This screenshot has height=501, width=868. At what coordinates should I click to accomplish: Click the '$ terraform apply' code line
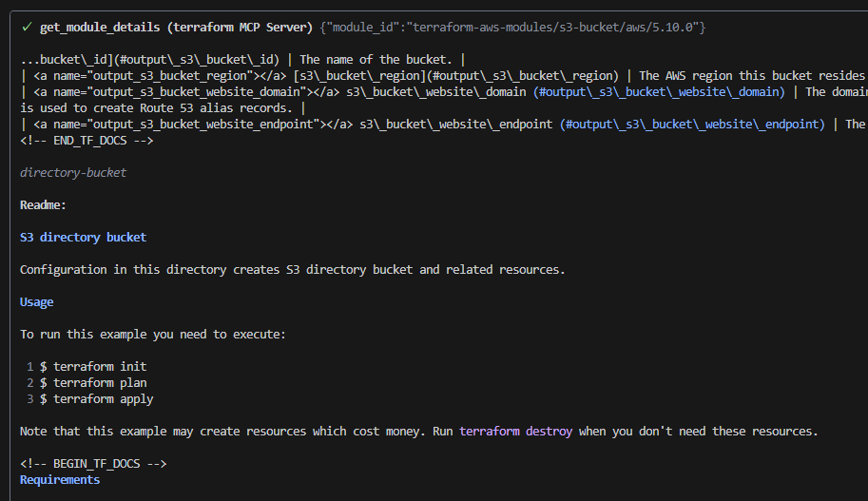point(96,399)
